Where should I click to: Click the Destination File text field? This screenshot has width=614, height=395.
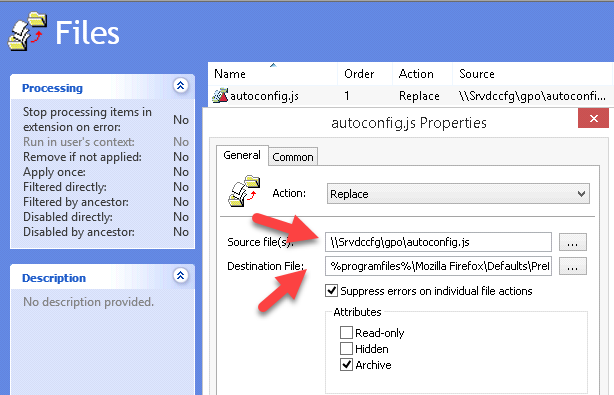pyautogui.click(x=439, y=266)
